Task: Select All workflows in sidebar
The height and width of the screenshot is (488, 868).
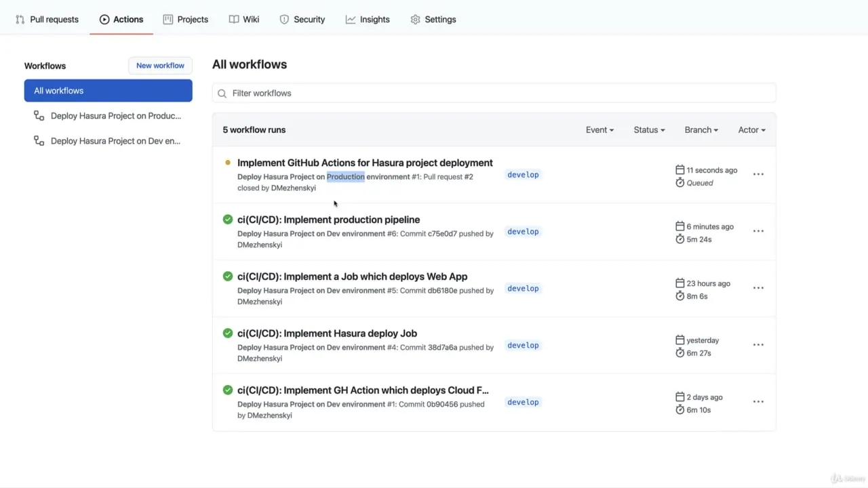Action: (108, 91)
